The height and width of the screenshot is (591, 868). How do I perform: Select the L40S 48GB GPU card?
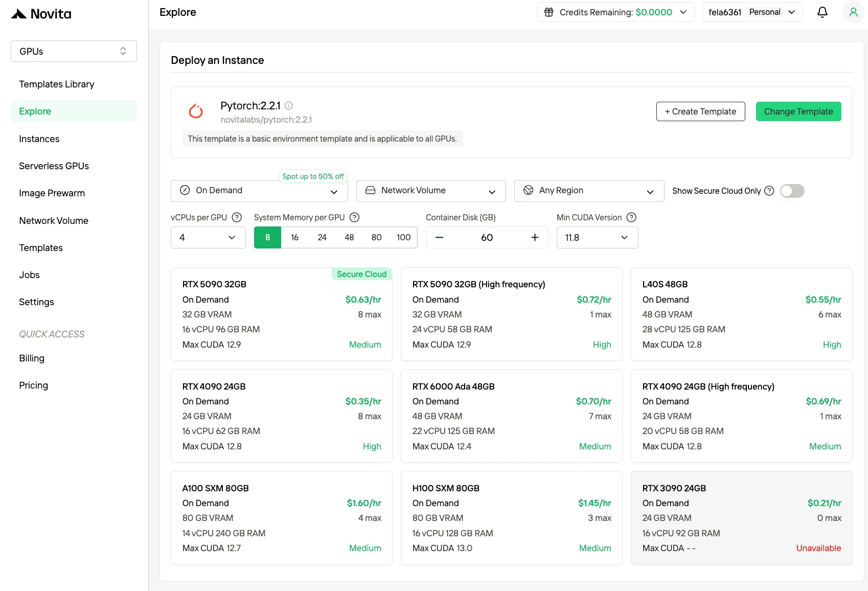click(742, 314)
